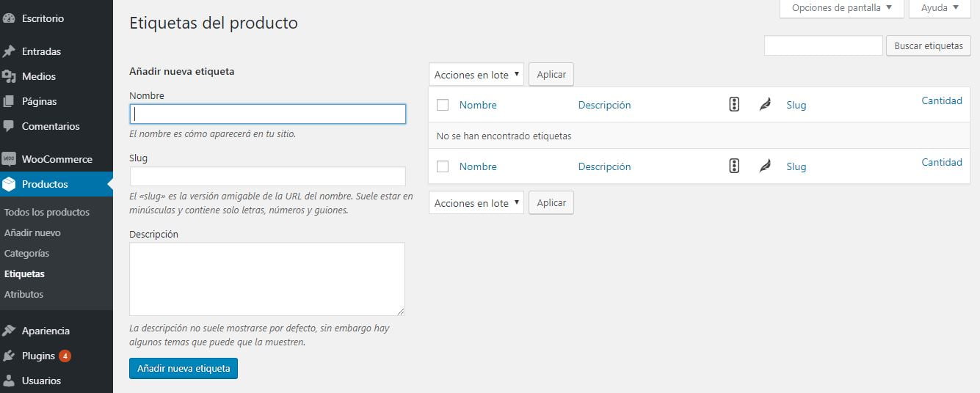Sort by Cantidad in table footer
980x393 pixels.
942,162
